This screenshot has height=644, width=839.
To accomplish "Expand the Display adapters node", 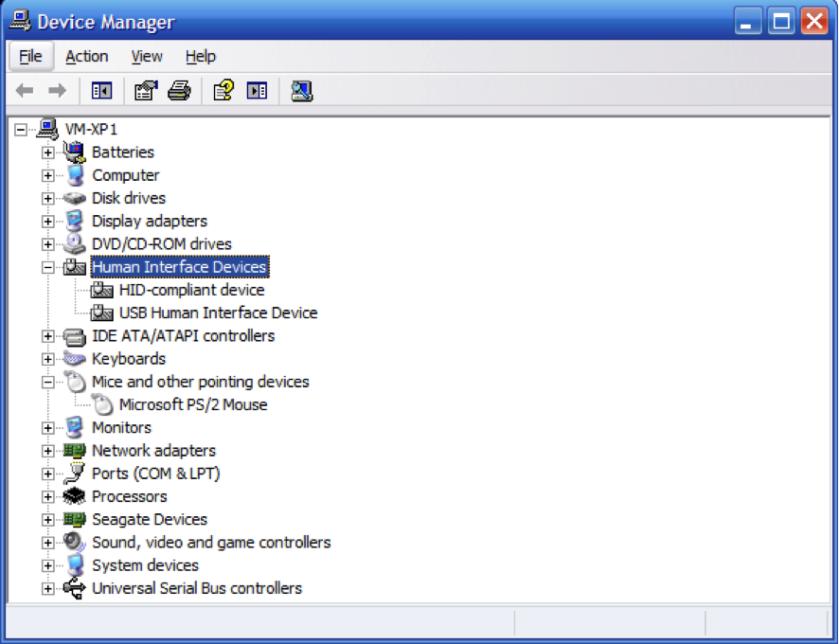I will 47,222.
